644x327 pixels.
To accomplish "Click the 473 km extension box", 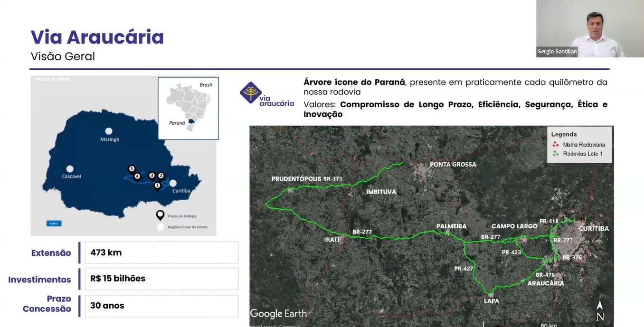I will point(161,252).
